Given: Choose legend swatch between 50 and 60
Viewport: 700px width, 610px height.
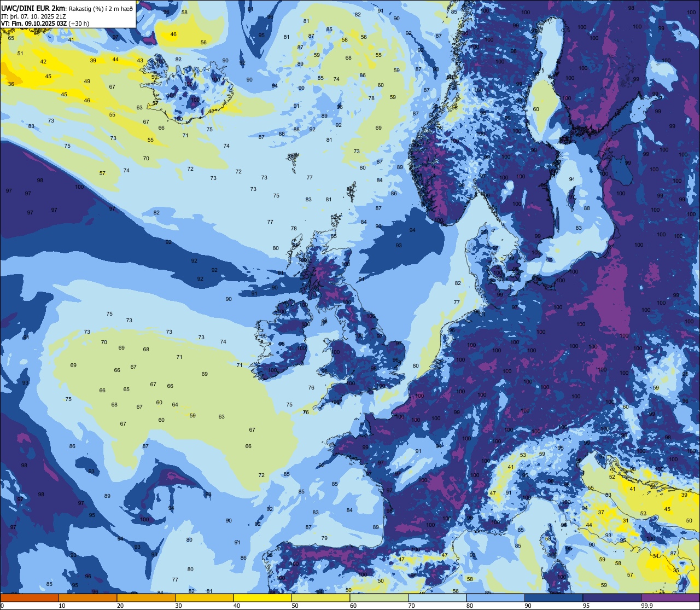Looking at the screenshot, I should (320, 597).
